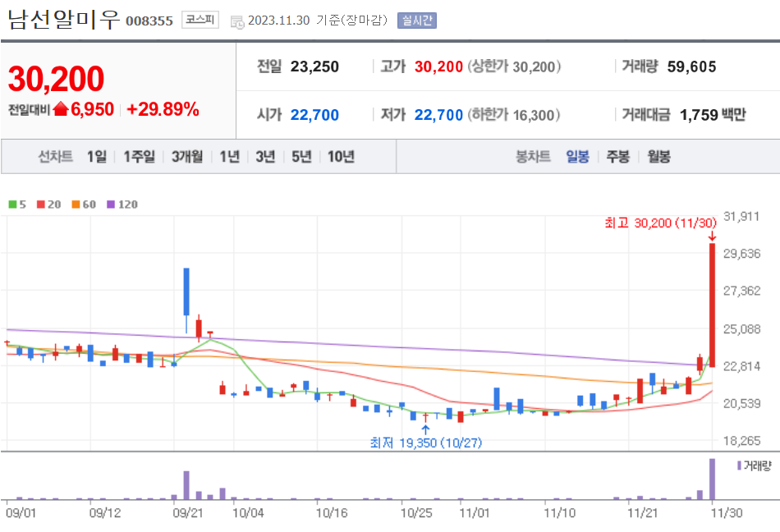The width and height of the screenshot is (780, 532).
Task: Click the 상한가 30,200 text
Action: click(x=514, y=66)
